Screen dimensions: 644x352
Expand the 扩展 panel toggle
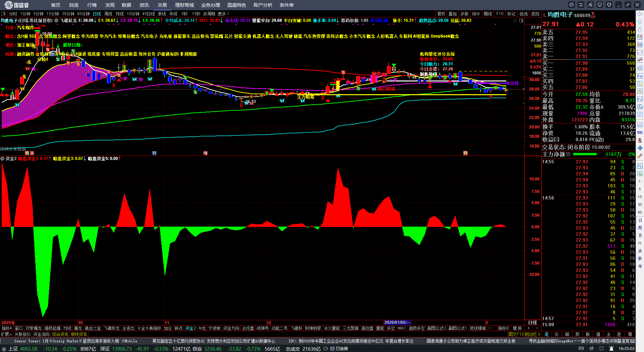(6, 334)
